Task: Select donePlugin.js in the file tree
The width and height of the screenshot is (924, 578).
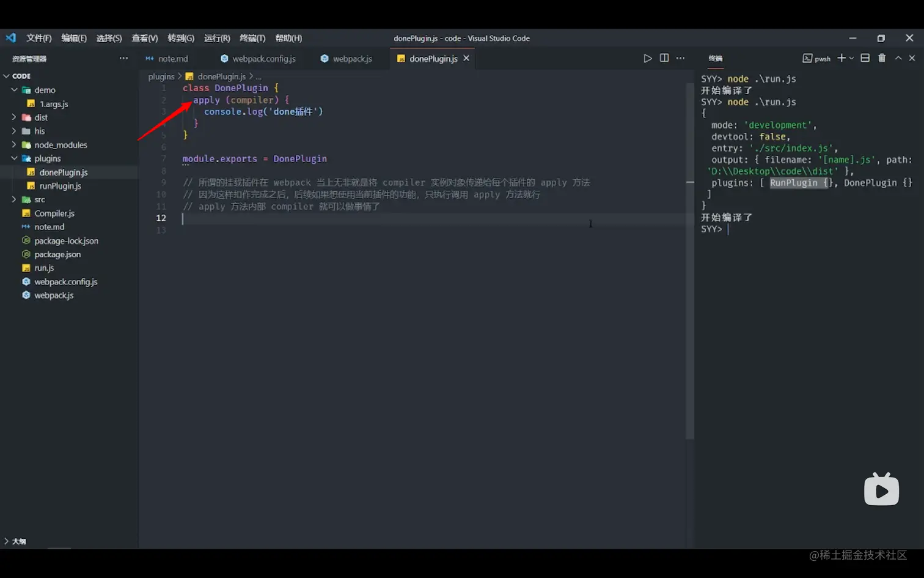Action: (x=64, y=172)
